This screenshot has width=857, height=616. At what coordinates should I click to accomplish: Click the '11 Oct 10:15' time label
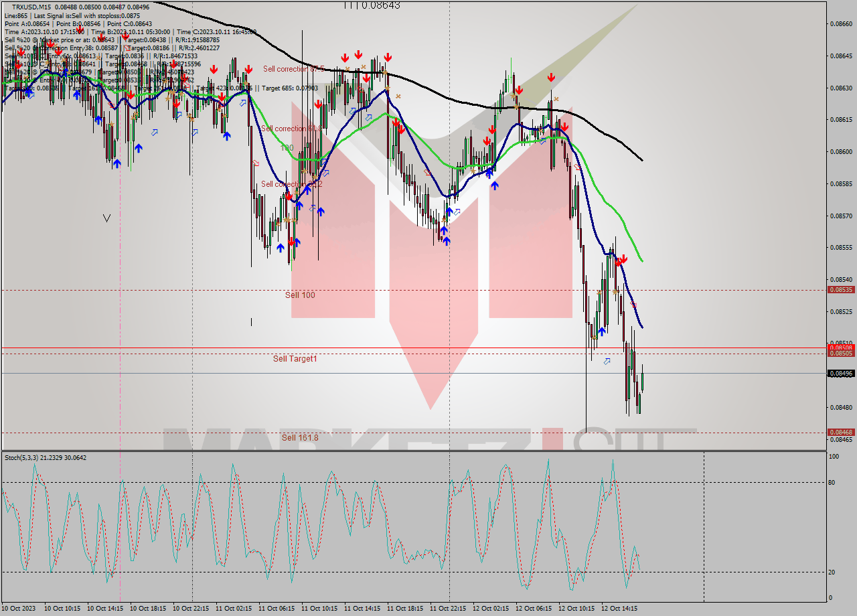coord(319,609)
